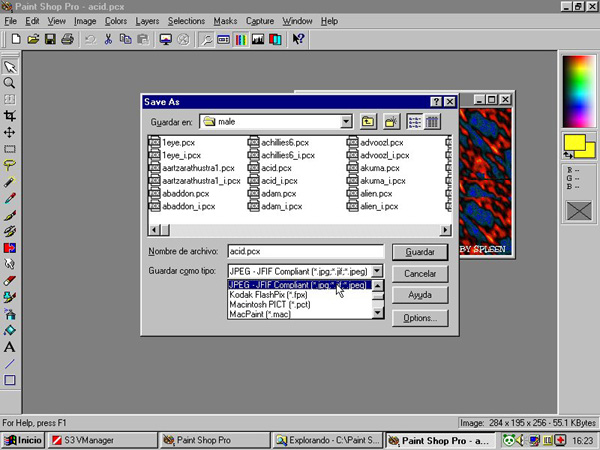The width and height of the screenshot is (600, 450).
Task: Go up one folder level icon
Action: point(368,122)
